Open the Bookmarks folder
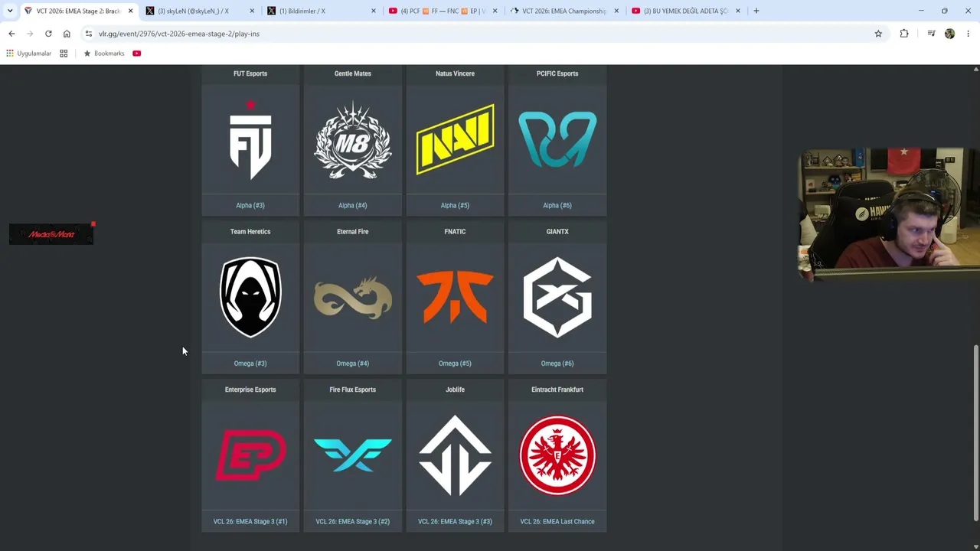The width and height of the screenshot is (980, 551). pyautogui.click(x=103, y=54)
